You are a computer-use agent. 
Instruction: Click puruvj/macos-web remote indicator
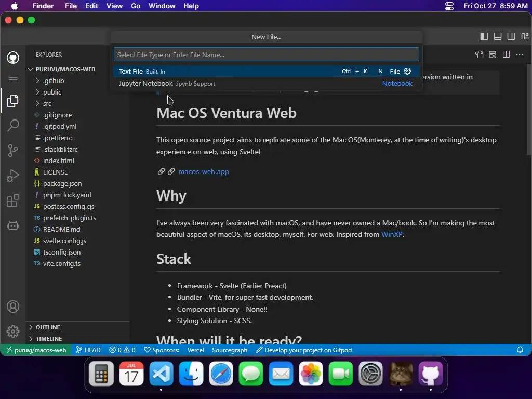coord(36,350)
